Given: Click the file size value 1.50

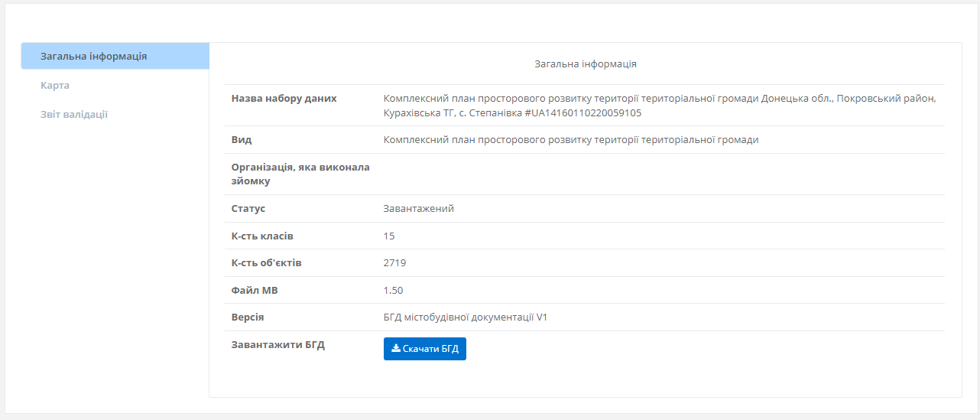Looking at the screenshot, I should 393,291.
